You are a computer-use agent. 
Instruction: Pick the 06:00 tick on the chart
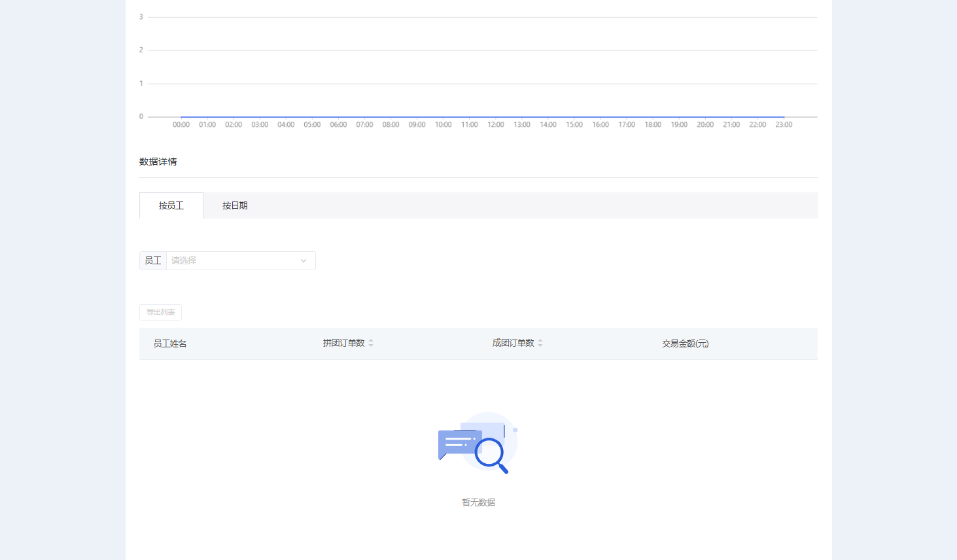click(338, 124)
